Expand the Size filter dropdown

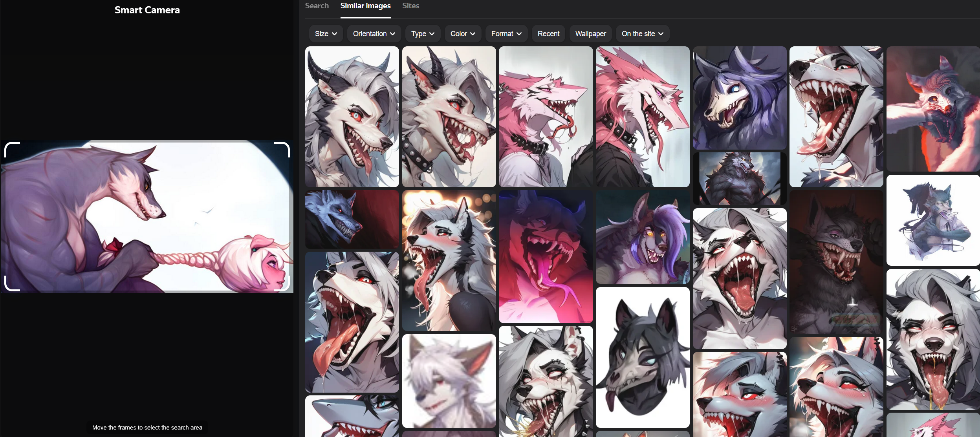click(x=326, y=34)
